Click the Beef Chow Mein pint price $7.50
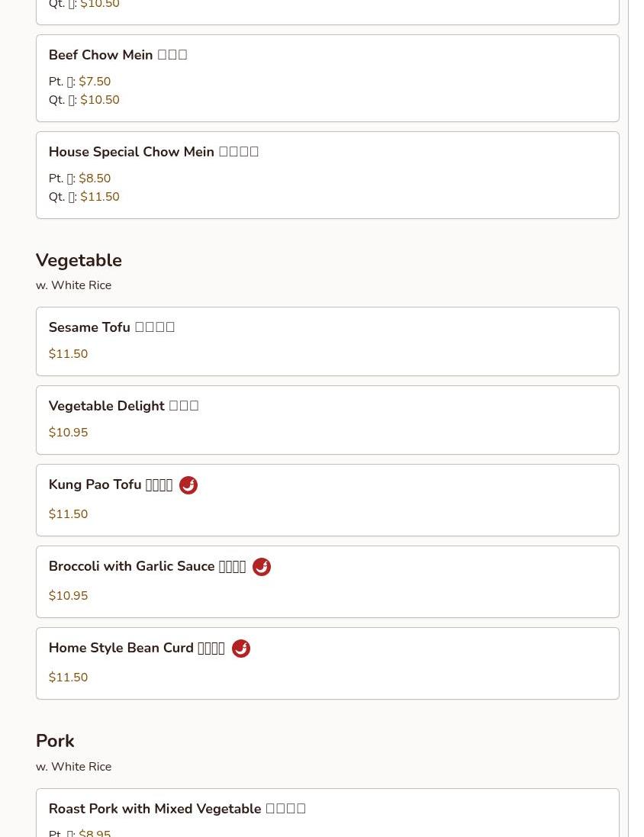This screenshot has height=837, width=644. click(95, 82)
